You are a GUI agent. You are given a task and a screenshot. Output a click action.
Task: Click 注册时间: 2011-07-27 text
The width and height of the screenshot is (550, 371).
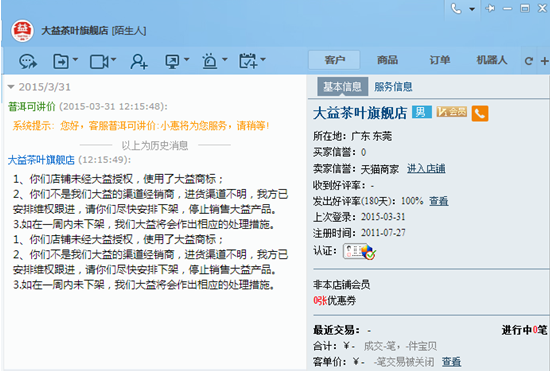359,232
